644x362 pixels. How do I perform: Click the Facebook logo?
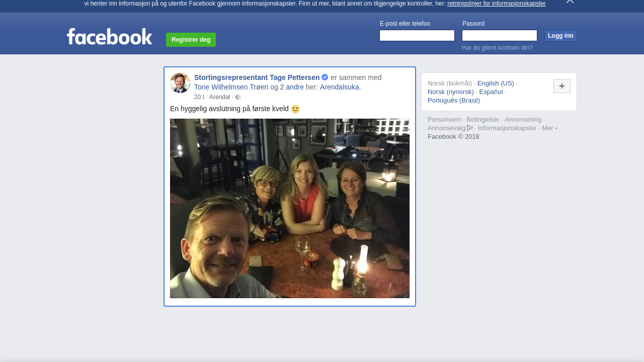(109, 36)
